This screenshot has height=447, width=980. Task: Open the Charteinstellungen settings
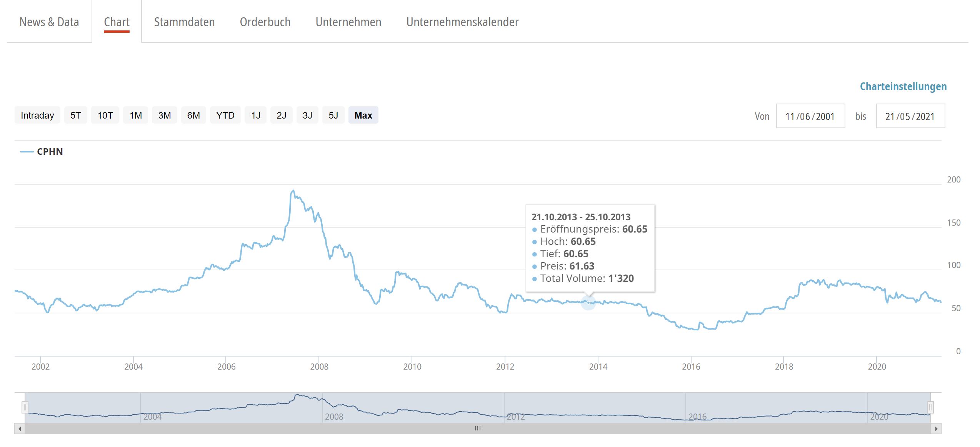coord(903,87)
